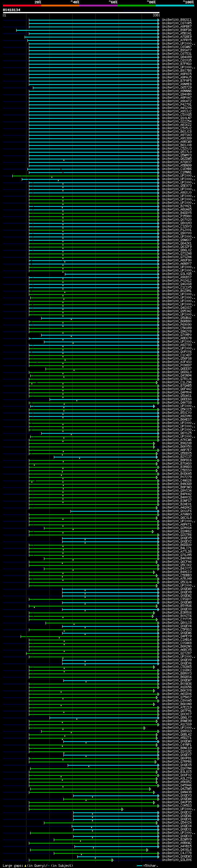Image resolution: width=197 pixels, height=868 pixels.
Task: Select label UniRef100_A9TSA3
Action: point(176,135)
